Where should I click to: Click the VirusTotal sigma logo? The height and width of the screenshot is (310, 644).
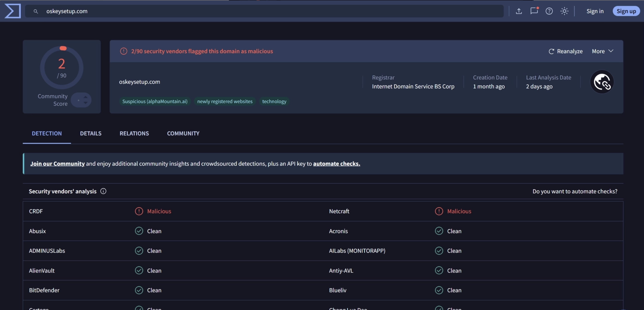tap(13, 11)
